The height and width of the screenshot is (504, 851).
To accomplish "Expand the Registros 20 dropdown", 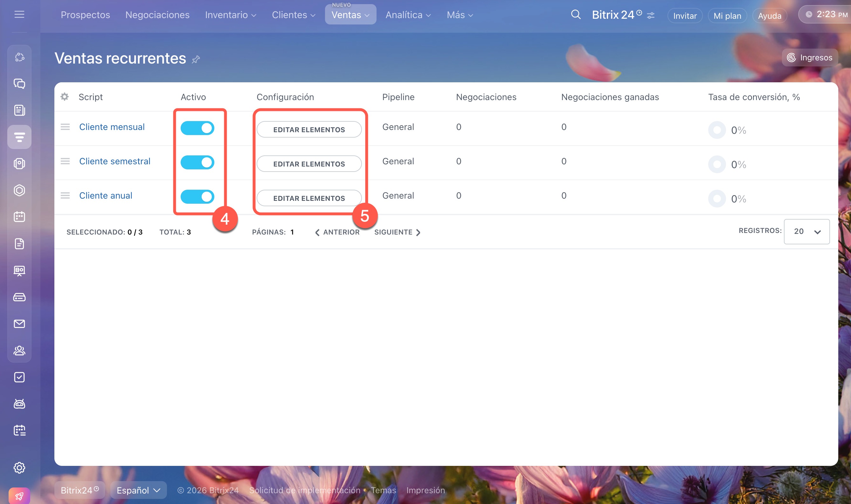I will [806, 232].
